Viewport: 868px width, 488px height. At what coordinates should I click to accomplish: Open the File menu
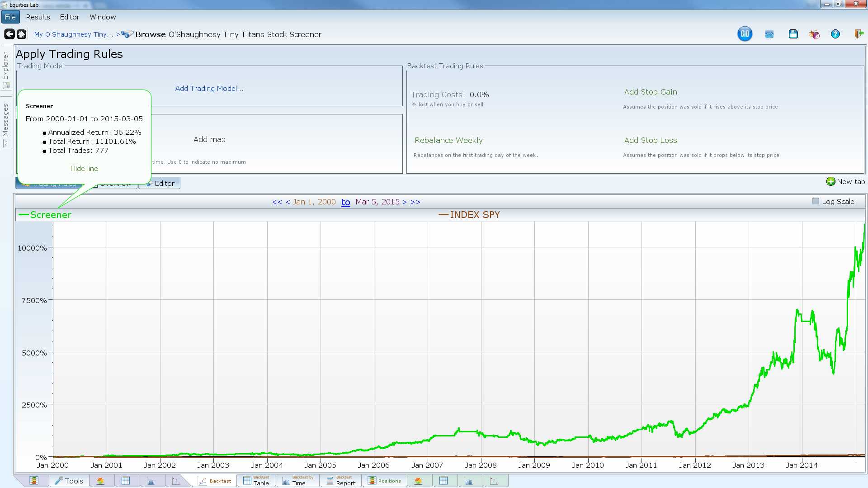(x=10, y=17)
